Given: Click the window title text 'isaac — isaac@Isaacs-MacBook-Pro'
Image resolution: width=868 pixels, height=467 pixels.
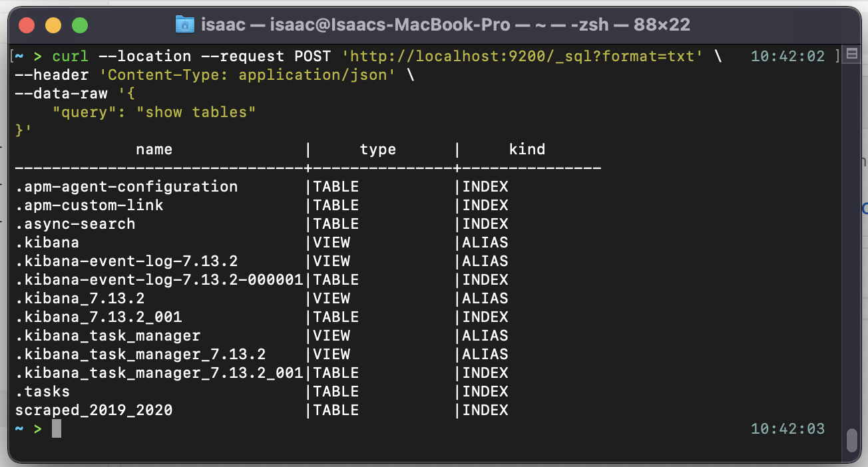Looking at the screenshot, I should (x=356, y=25).
